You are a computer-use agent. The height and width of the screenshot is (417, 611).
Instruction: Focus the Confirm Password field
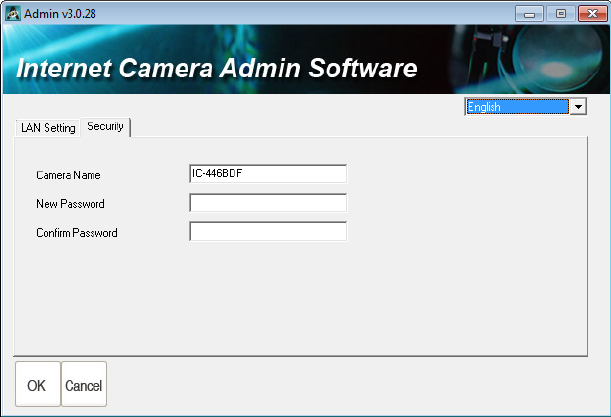(x=268, y=231)
